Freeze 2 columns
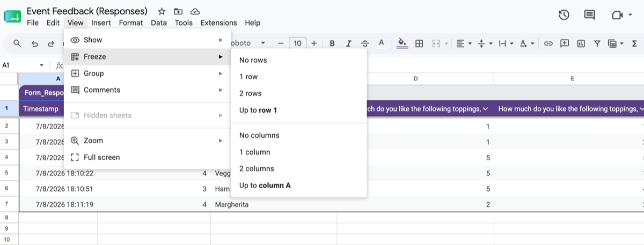Viewport: 644px width, 245px height. pos(298,168)
